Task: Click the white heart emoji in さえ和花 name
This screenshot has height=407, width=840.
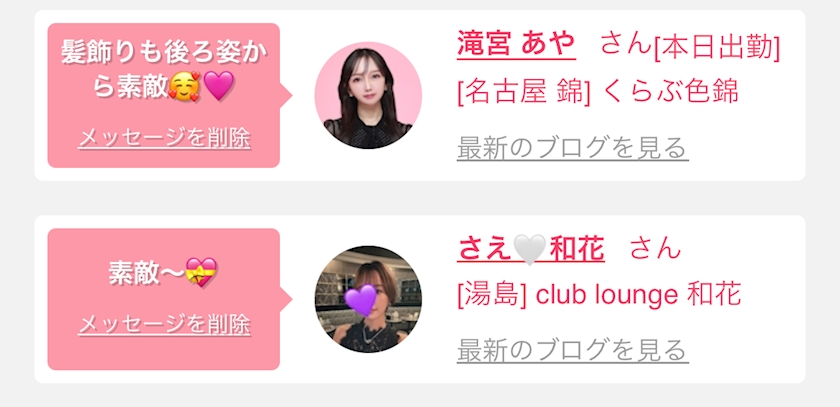Action: 530,250
